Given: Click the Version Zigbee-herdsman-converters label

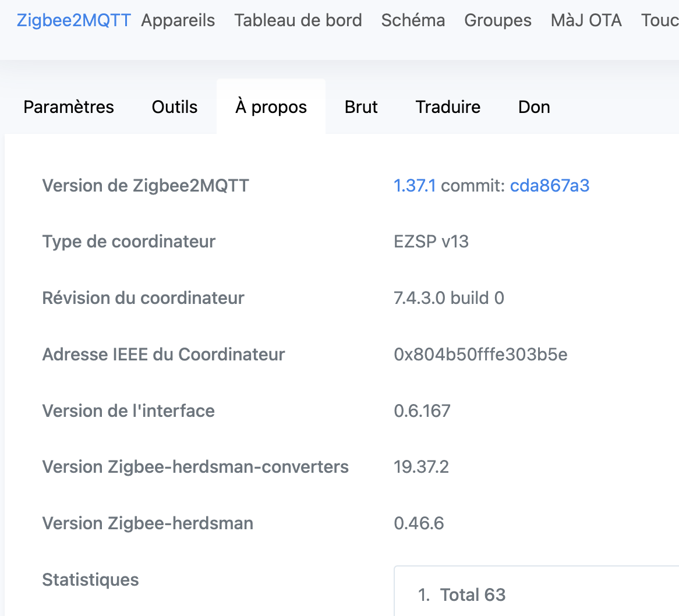Looking at the screenshot, I should tap(195, 467).
